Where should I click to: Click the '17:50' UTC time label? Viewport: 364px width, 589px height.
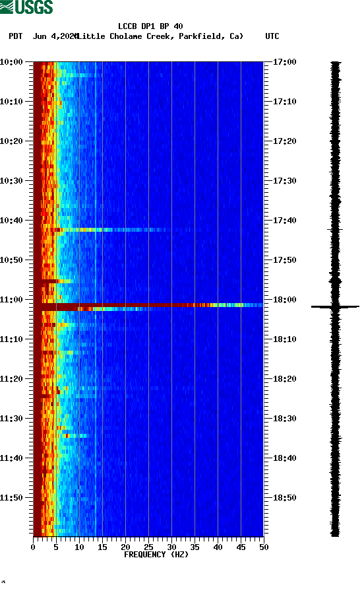pyautogui.click(x=284, y=260)
